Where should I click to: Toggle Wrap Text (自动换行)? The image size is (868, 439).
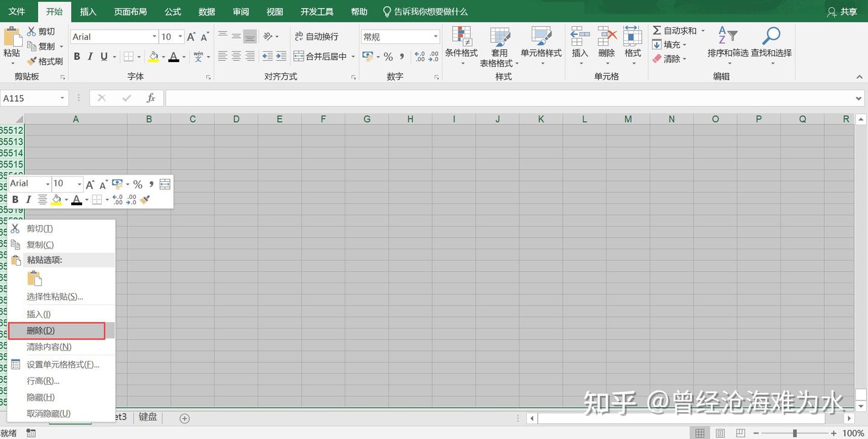pyautogui.click(x=316, y=37)
